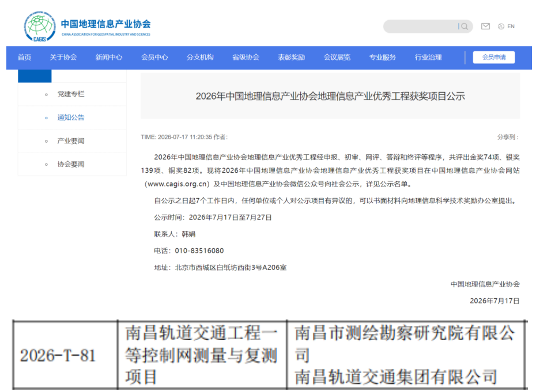This screenshot has height=392, width=536.
Task: Click the 分享到 label
Action: coord(508,137)
